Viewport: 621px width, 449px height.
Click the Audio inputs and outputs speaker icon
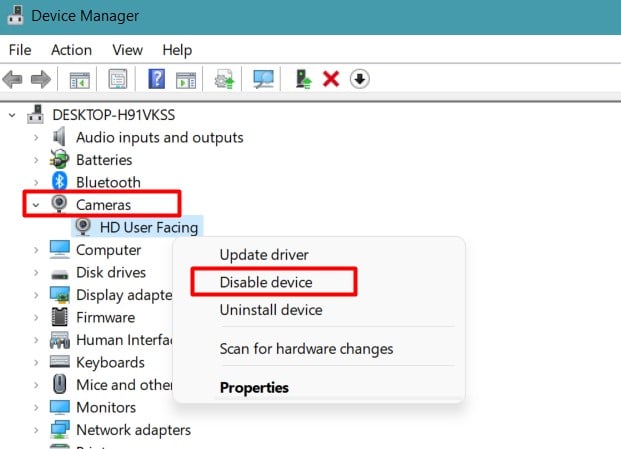(59, 137)
